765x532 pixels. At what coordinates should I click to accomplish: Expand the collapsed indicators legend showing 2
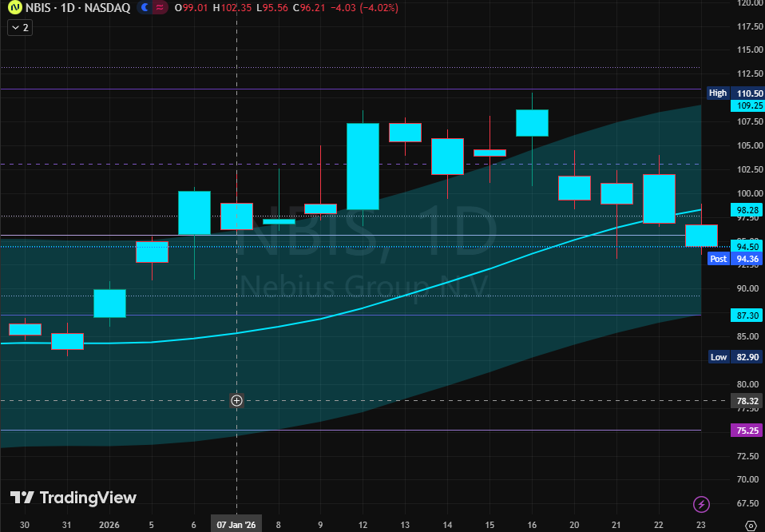coord(20,28)
